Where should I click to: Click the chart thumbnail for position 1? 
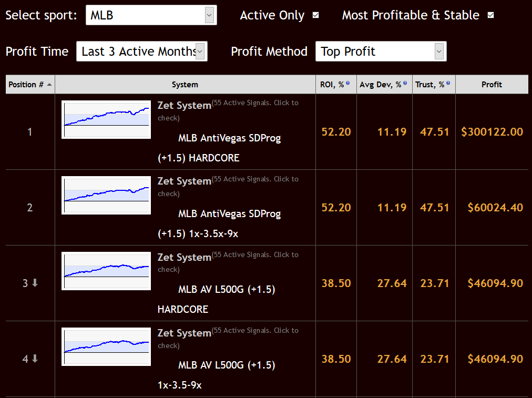106,119
